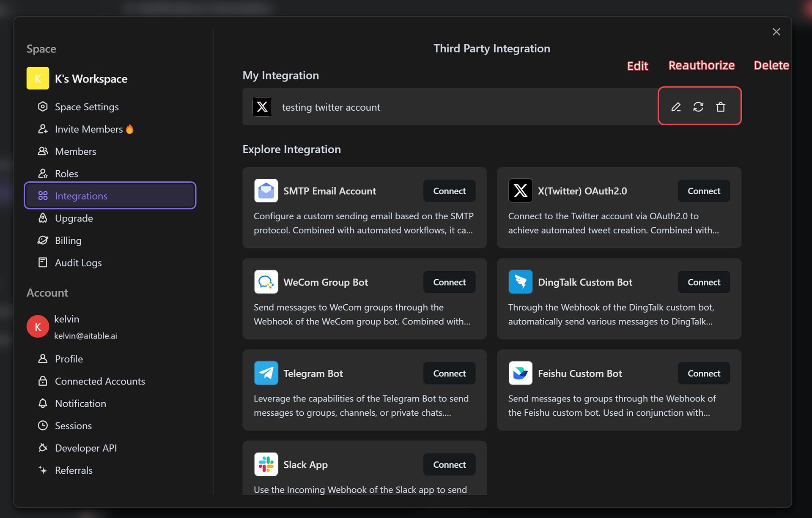Screen dimensions: 812x518
Task: Toggle the Connected Accounts section
Action: [x=99, y=380]
